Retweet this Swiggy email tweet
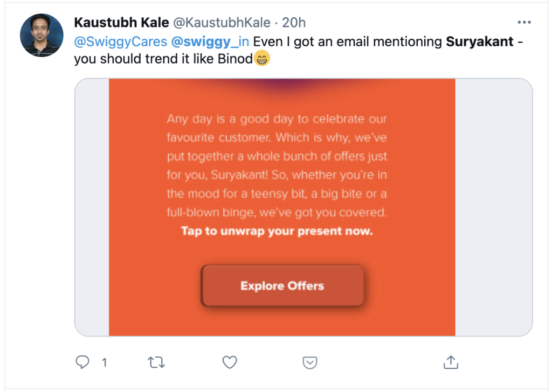Viewport: 552px width, 392px height. coord(156,362)
